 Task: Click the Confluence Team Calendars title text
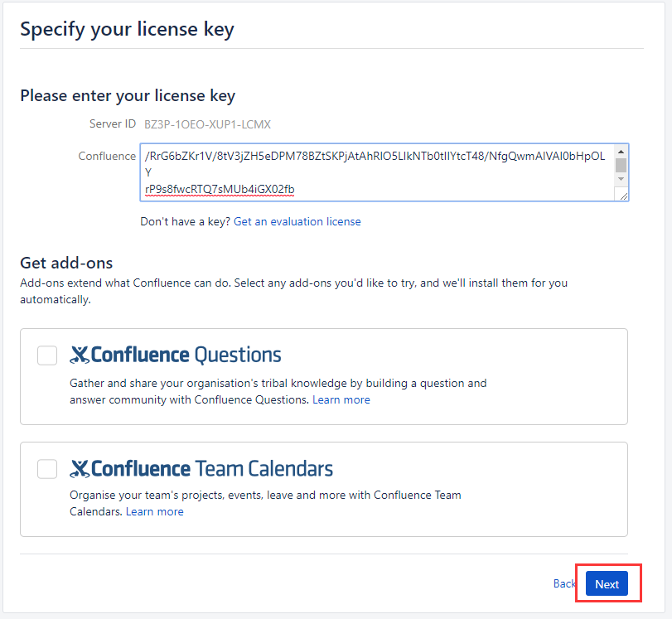click(212, 468)
